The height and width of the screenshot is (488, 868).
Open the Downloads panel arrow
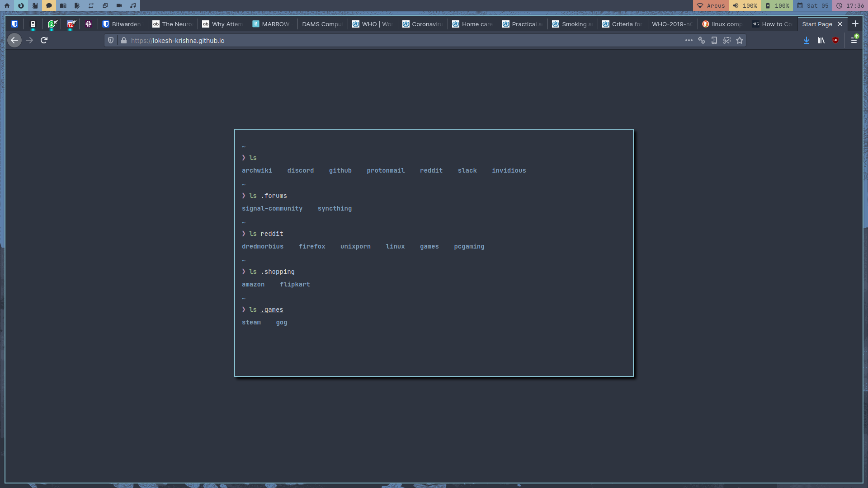pyautogui.click(x=806, y=41)
